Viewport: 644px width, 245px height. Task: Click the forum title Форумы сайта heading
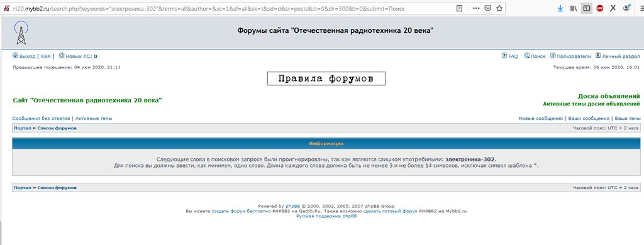336,31
